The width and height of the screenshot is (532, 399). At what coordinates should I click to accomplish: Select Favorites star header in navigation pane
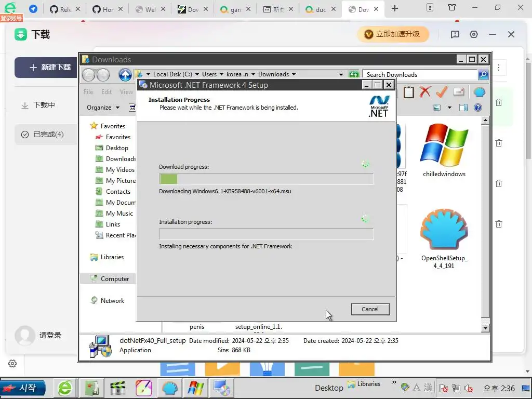point(108,126)
